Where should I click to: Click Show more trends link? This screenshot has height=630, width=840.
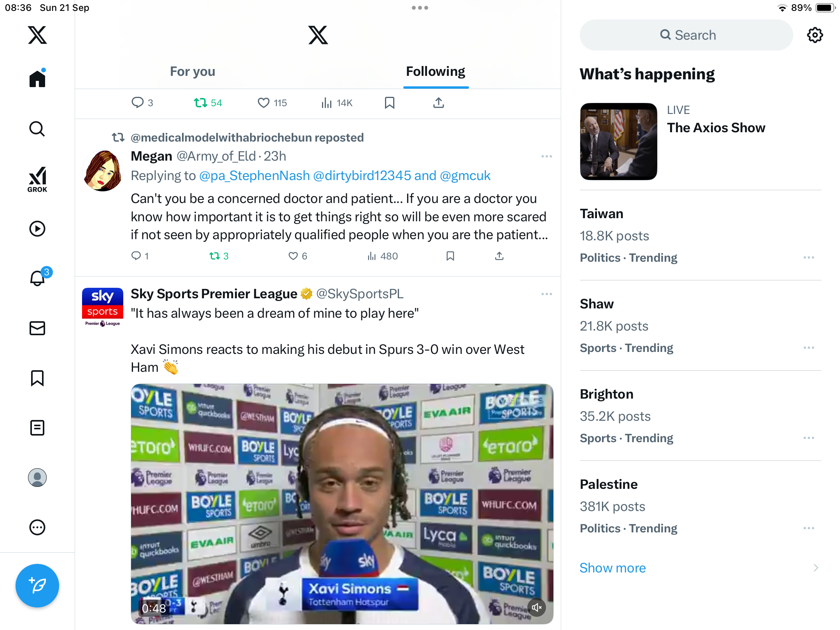click(612, 568)
